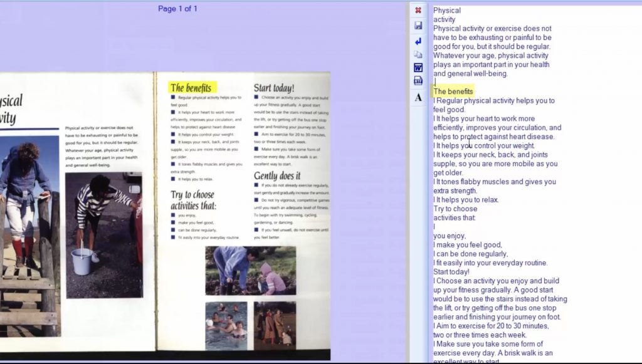Click highlighted 'The benefits' heading on scanned page
The image size is (642, 364).
point(191,88)
